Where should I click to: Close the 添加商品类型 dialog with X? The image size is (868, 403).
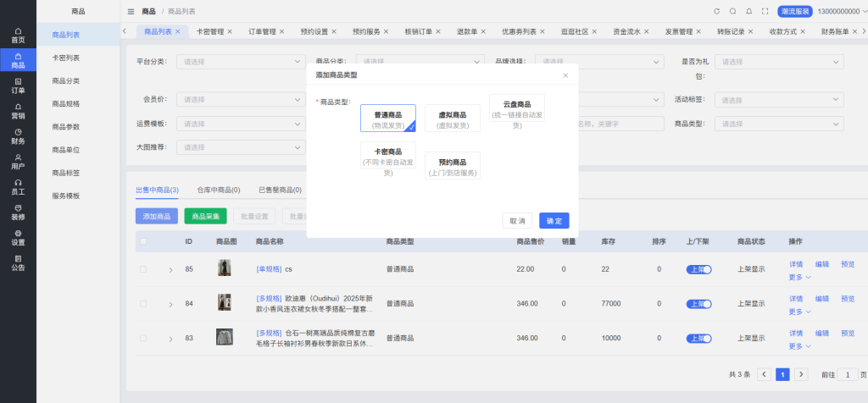pos(565,75)
